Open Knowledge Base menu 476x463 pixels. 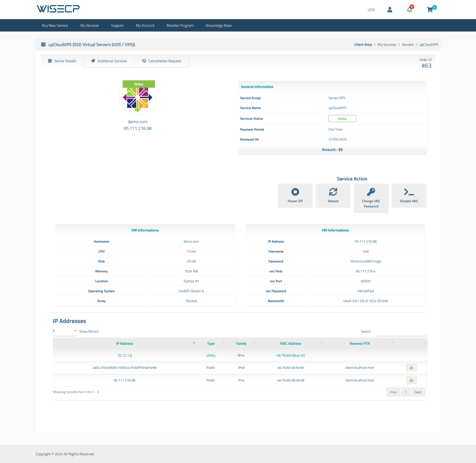(219, 26)
